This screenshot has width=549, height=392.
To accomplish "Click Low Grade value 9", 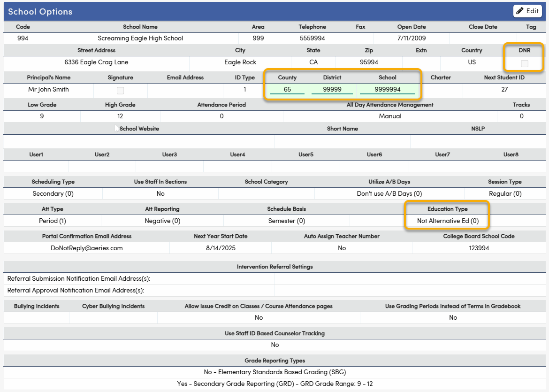I will pos(42,116).
